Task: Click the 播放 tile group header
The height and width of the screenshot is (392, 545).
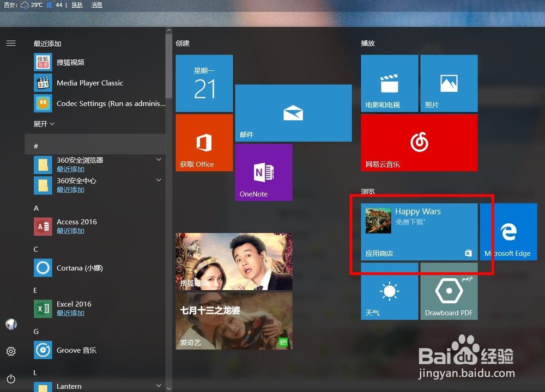Action: click(x=368, y=44)
